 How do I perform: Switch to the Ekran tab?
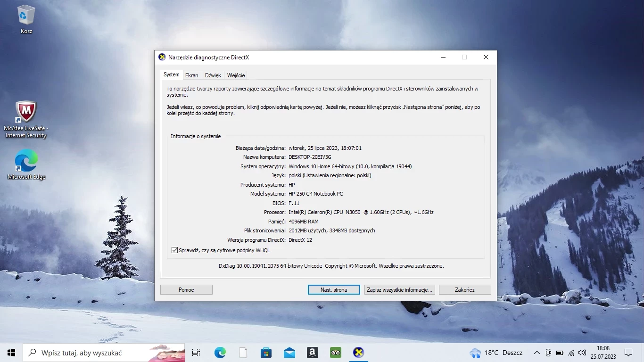point(191,75)
